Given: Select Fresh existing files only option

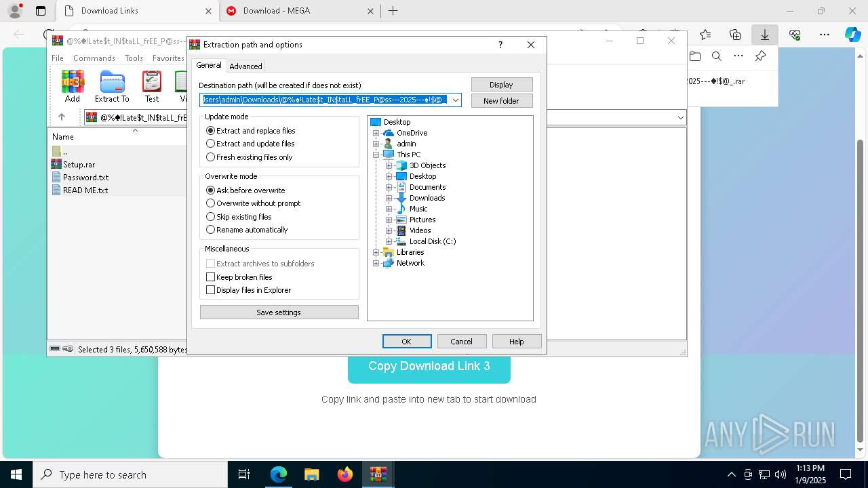Looking at the screenshot, I should click(250, 157).
